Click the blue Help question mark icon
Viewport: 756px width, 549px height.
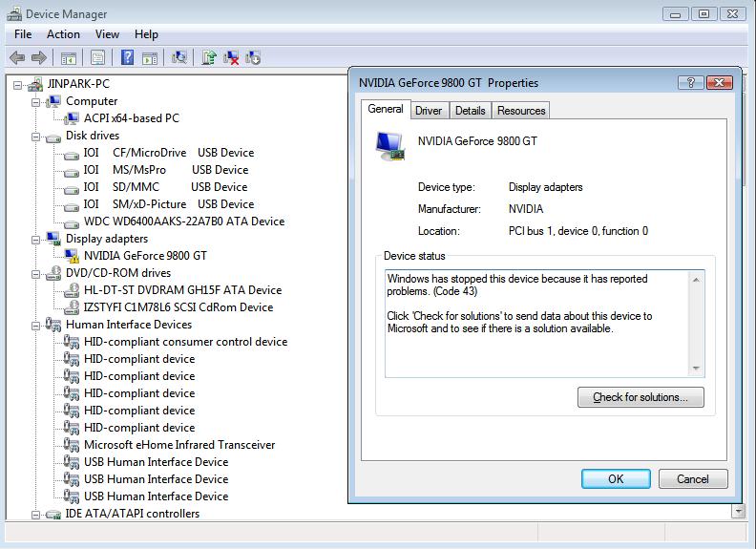[x=127, y=57]
